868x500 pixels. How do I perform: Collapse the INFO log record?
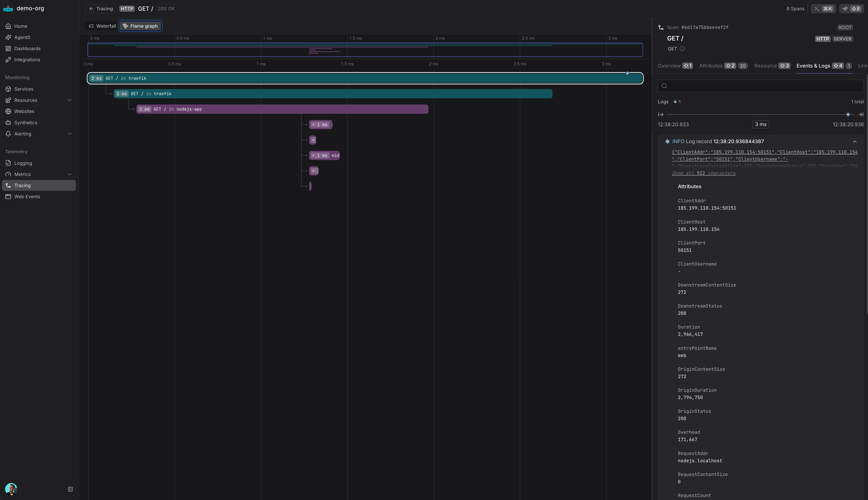855,141
